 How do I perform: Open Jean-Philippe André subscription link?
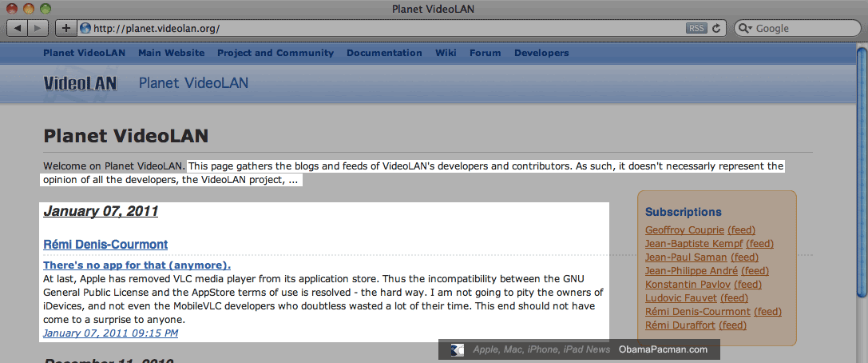coord(692,271)
